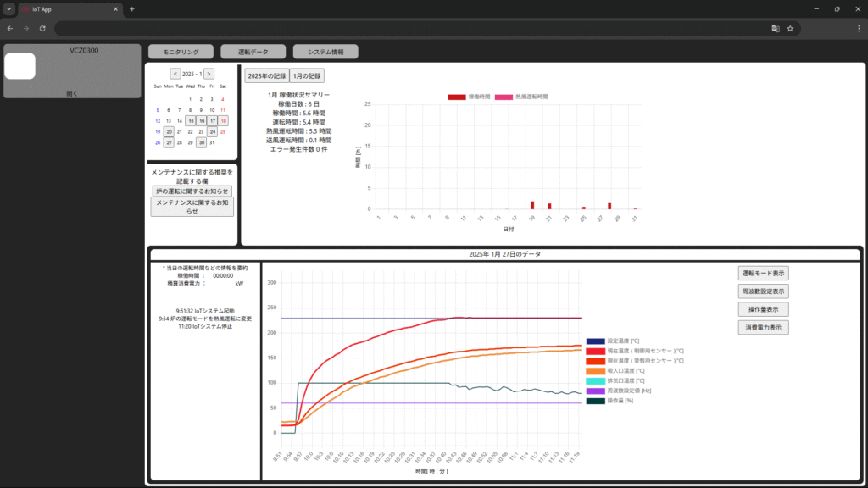Click the 設定温度 legend color swatch
The height and width of the screenshot is (488, 868).
(595, 341)
